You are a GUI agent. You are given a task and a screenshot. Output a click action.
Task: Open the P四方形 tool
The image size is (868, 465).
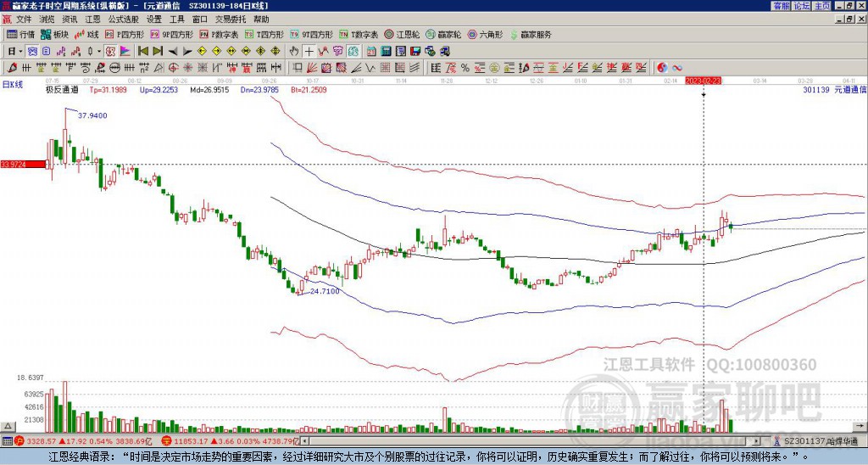[124, 34]
